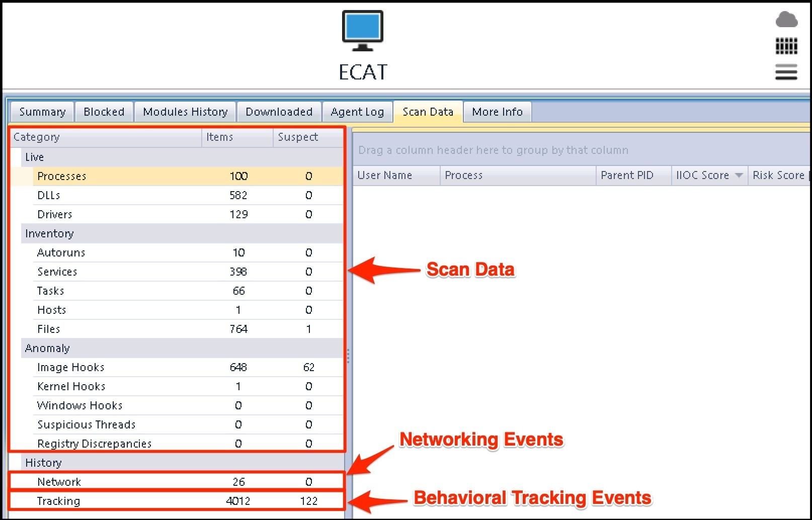
Task: Sort by the Category column header
Action: pos(106,137)
